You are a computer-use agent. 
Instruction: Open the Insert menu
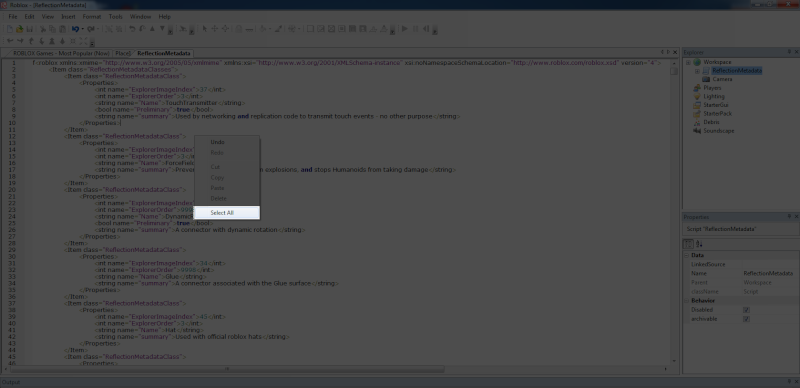coord(68,17)
